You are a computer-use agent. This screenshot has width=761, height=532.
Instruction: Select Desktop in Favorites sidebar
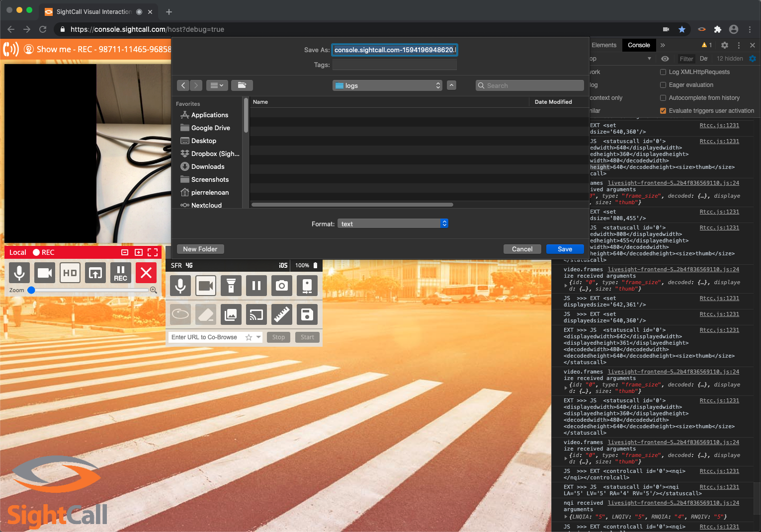tap(204, 141)
